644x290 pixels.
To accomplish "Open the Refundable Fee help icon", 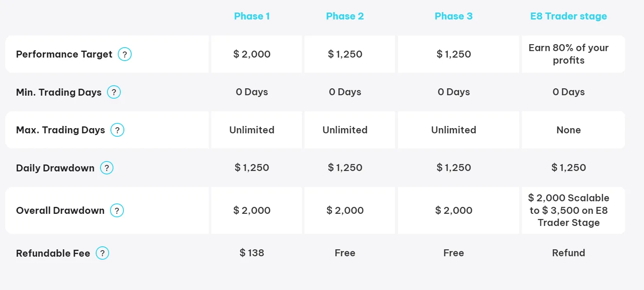I will (102, 253).
